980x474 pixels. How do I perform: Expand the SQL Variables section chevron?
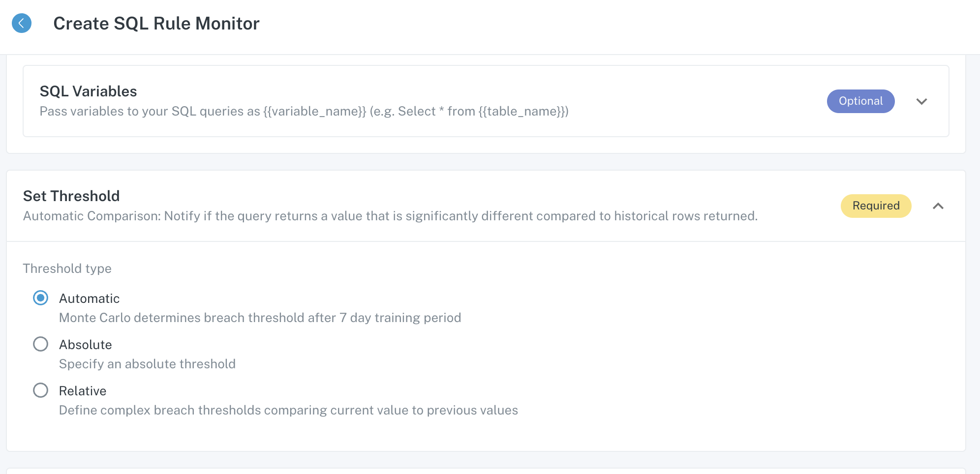pyautogui.click(x=921, y=101)
